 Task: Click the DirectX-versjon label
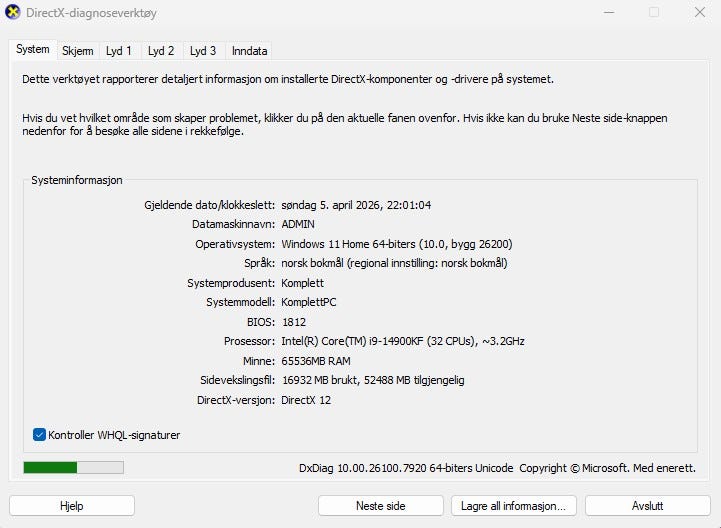click(x=236, y=400)
